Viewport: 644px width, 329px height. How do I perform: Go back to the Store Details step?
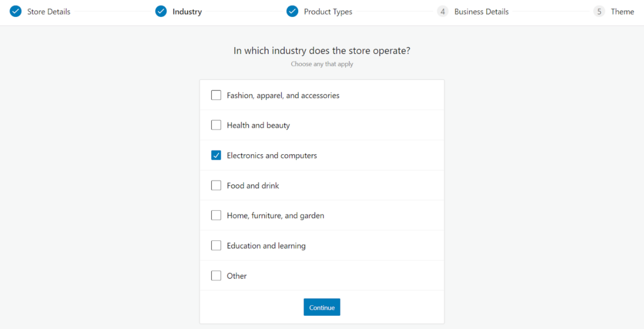(x=48, y=12)
